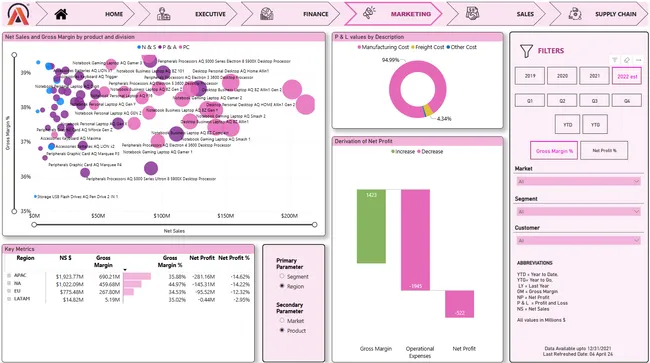
Task: Click the Sales handshake icon
Action: pos(472,13)
